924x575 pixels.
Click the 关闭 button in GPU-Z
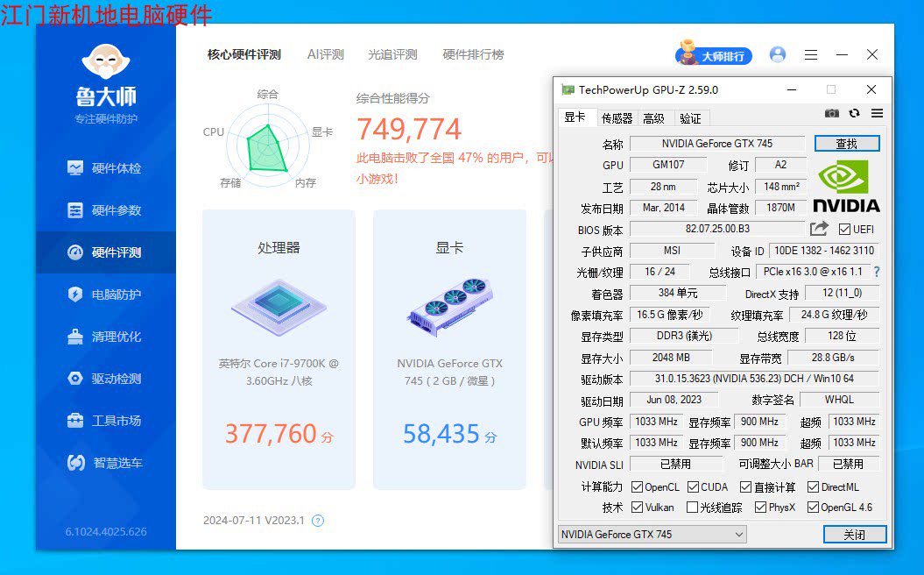pos(855,535)
